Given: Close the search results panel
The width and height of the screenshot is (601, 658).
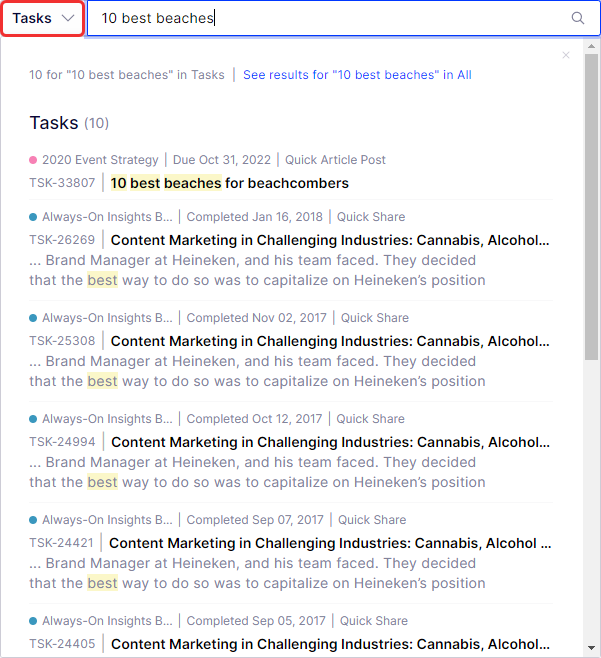Looking at the screenshot, I should point(566,55).
